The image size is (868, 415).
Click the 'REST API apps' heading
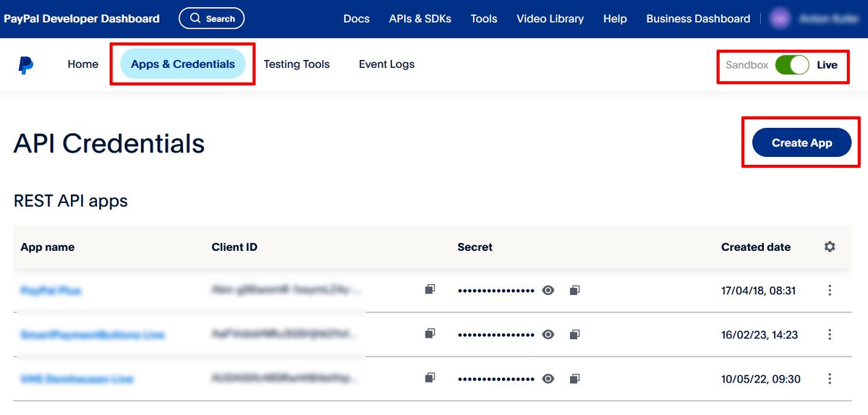pyautogui.click(x=71, y=200)
